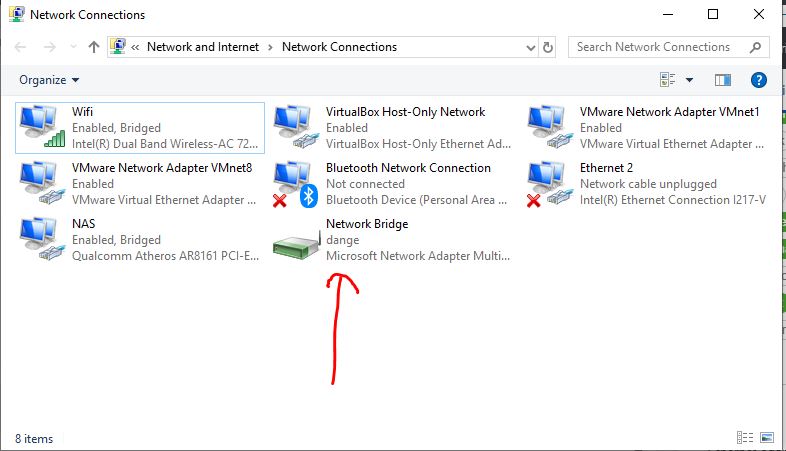The image size is (786, 451).
Task: Click 'Enabled, Bridged' status under Wifi
Action: click(x=116, y=128)
